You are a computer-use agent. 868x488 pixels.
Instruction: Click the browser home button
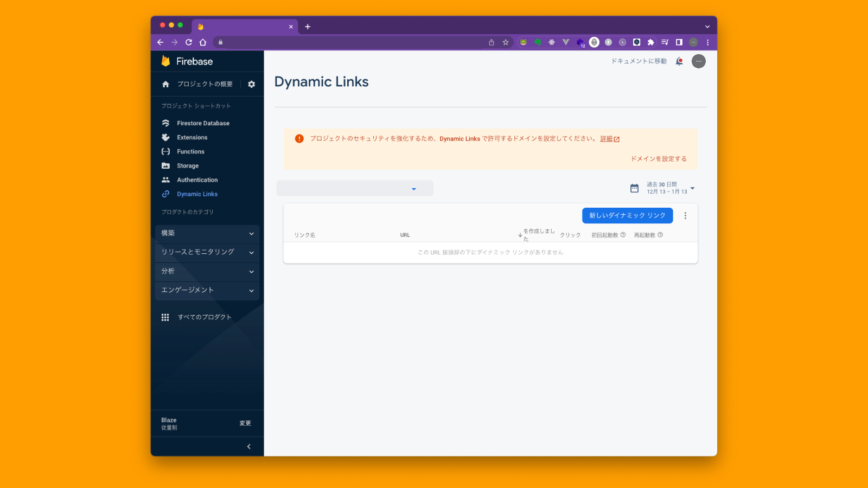203,42
